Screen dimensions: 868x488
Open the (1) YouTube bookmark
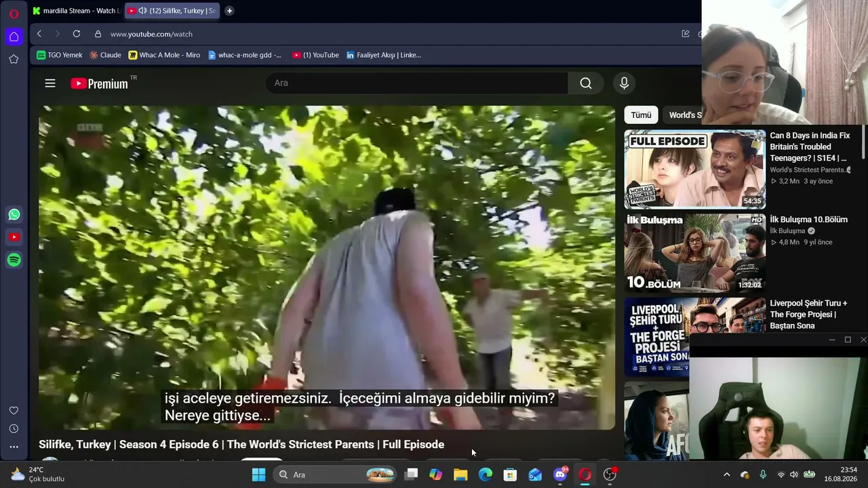point(315,55)
